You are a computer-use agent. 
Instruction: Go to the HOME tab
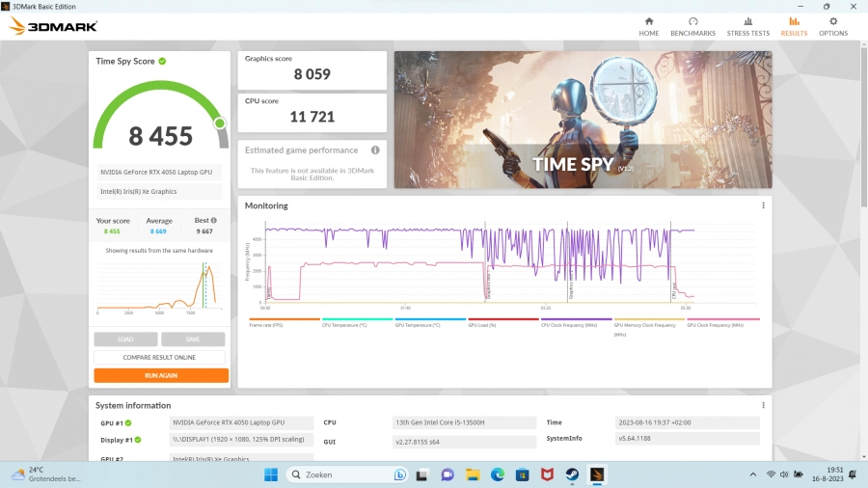649,27
